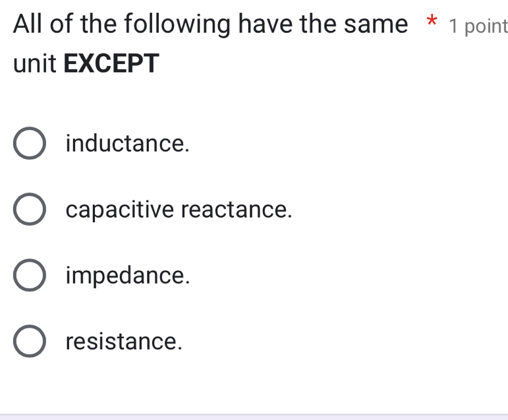Mark the resistance radio button
Viewport: 508px width, 420px height.
[30, 342]
